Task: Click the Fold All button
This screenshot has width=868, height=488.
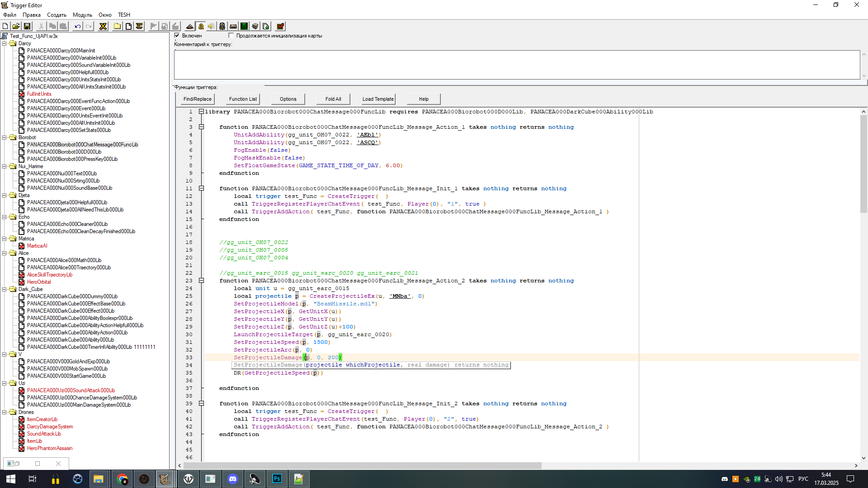Action: (x=333, y=99)
